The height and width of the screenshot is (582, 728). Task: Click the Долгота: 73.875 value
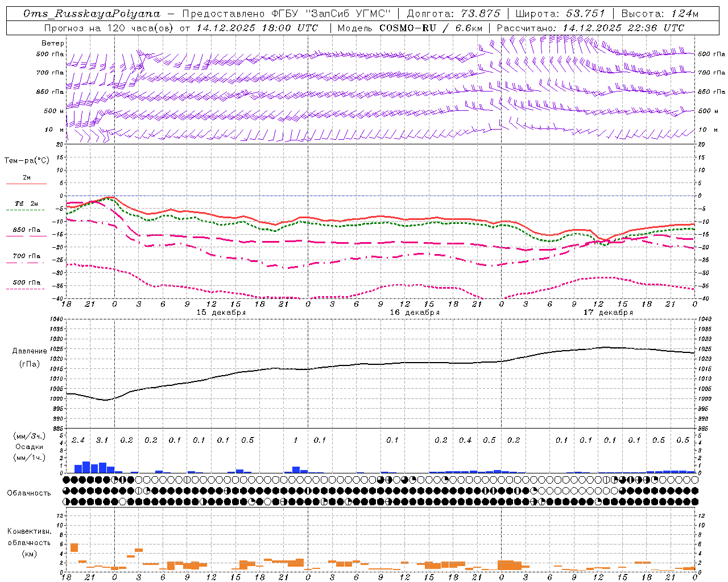(x=453, y=14)
